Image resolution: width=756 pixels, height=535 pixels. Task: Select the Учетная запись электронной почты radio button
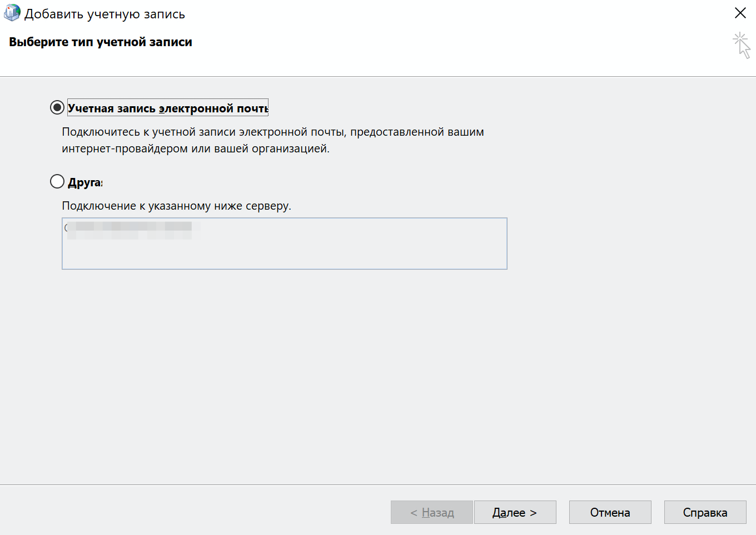(x=57, y=107)
